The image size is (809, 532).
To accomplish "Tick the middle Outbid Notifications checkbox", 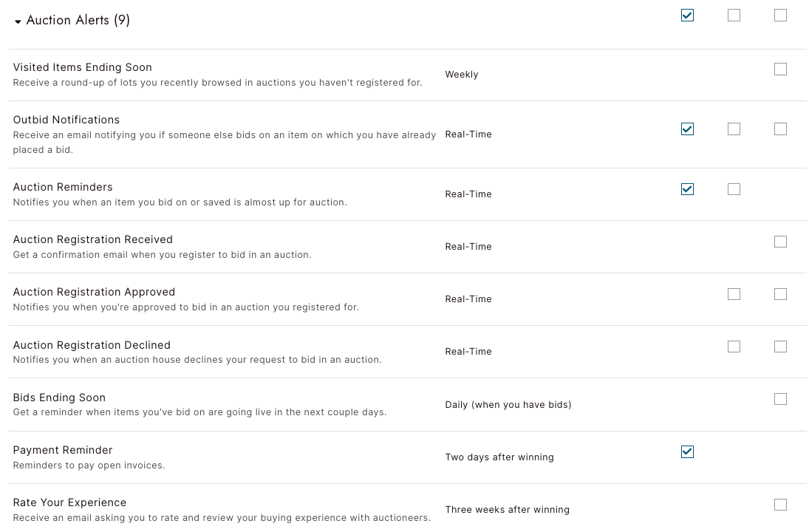I will 734,129.
